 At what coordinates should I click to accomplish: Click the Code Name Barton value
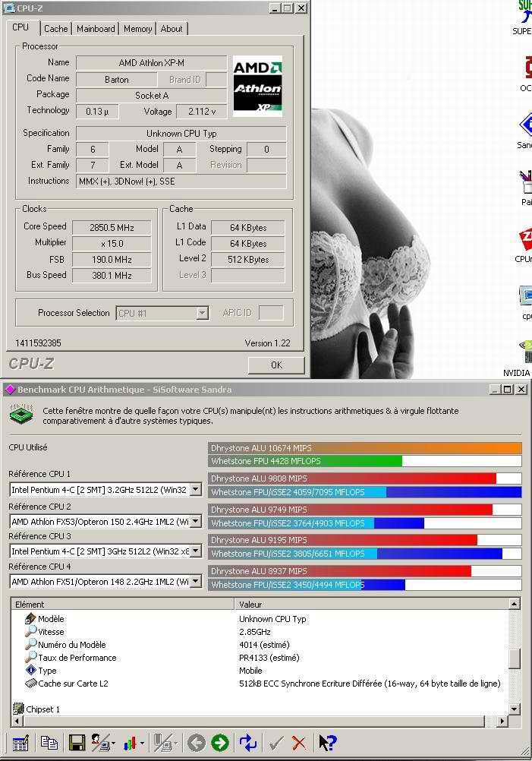point(116,80)
